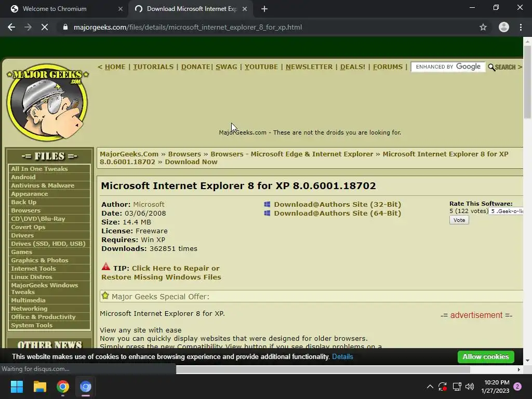The height and width of the screenshot is (399, 532).
Task: Open the Browsers breadcrumb link
Action: tap(184, 154)
